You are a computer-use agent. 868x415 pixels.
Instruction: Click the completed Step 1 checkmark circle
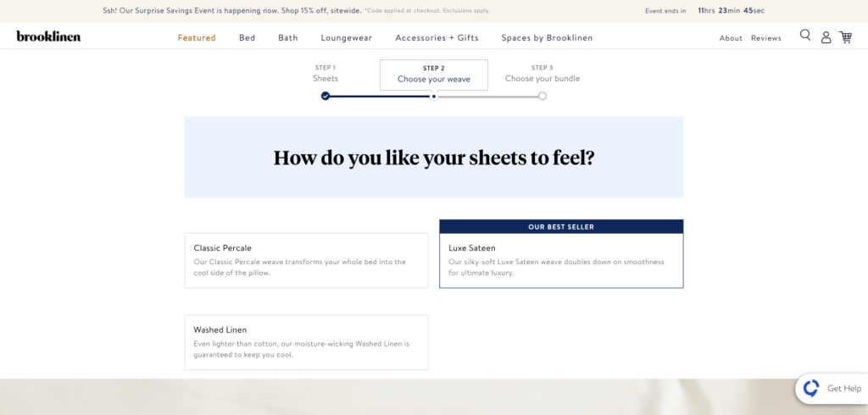(325, 96)
